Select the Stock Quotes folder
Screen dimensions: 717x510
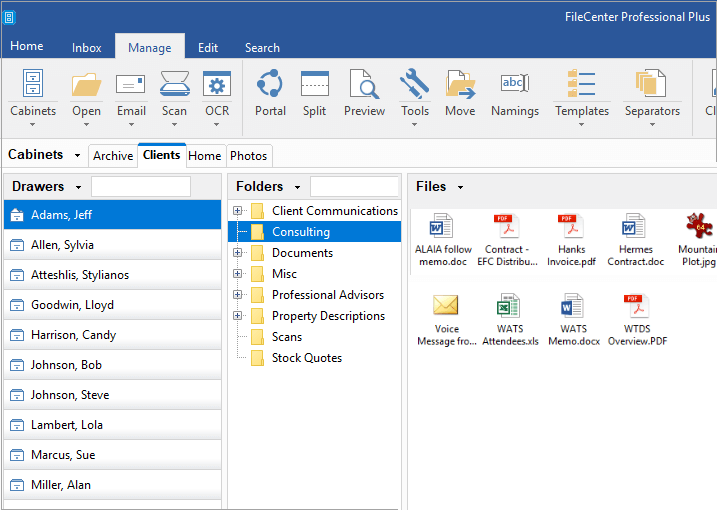click(x=306, y=358)
